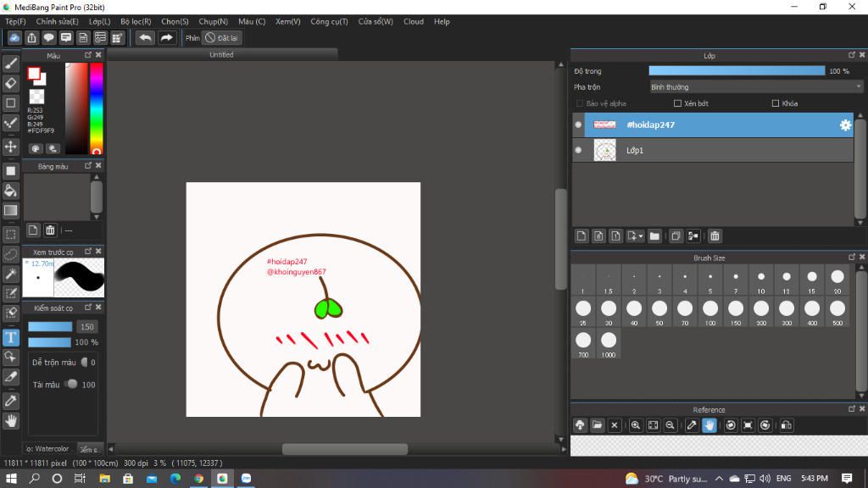Delete the selected layer with trash icon

[x=715, y=236]
